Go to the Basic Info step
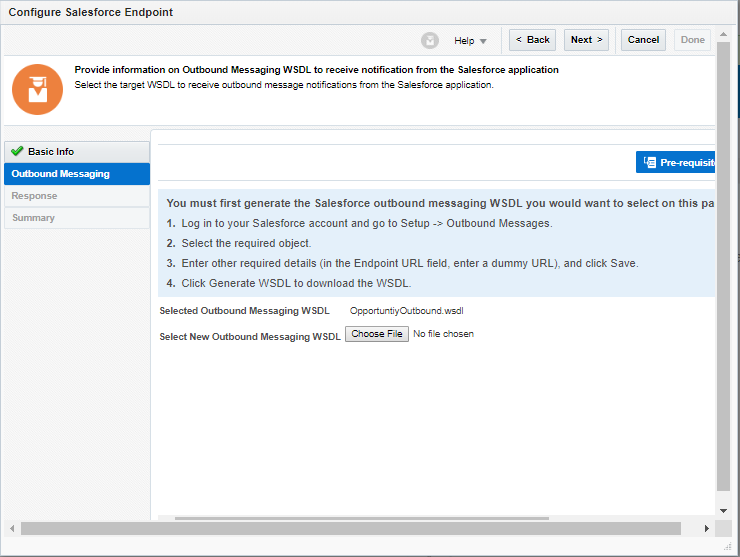This screenshot has height=557, width=740. (51, 152)
